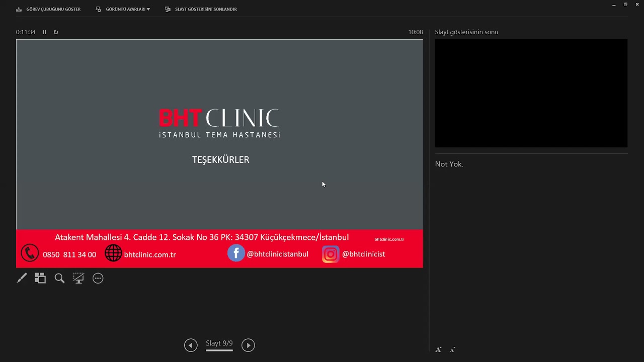Close the presenter view window
Image resolution: width=644 pixels, height=362 pixels.
(x=637, y=5)
